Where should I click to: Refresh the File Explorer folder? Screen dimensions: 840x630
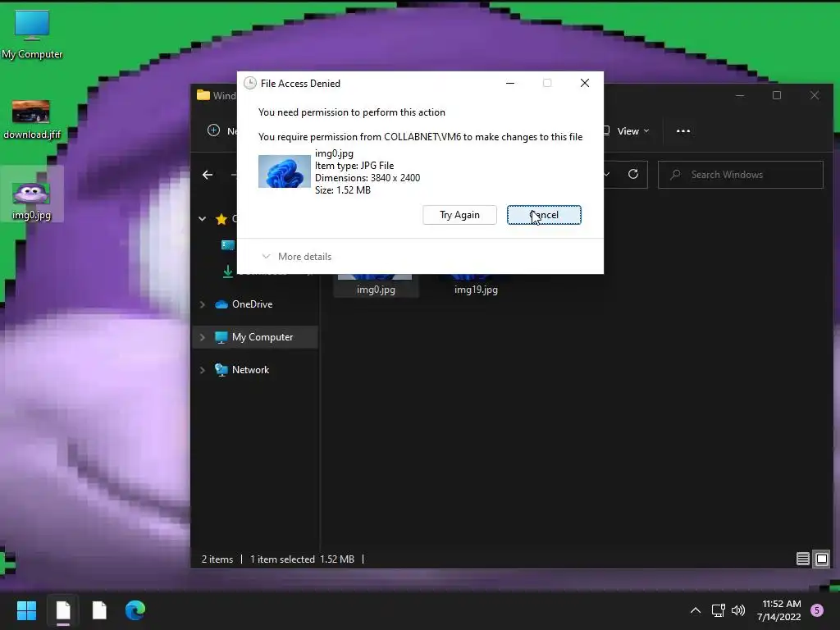click(633, 174)
